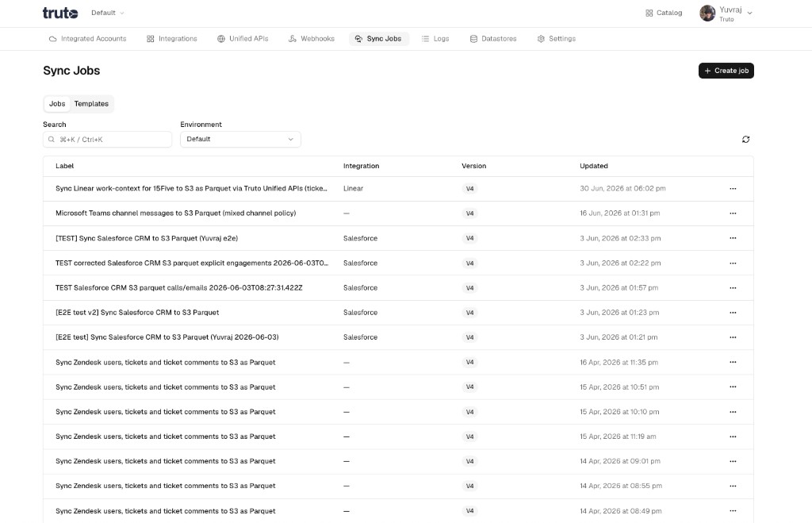This screenshot has width=812, height=523.
Task: Go to the Settings tab
Action: click(x=557, y=39)
